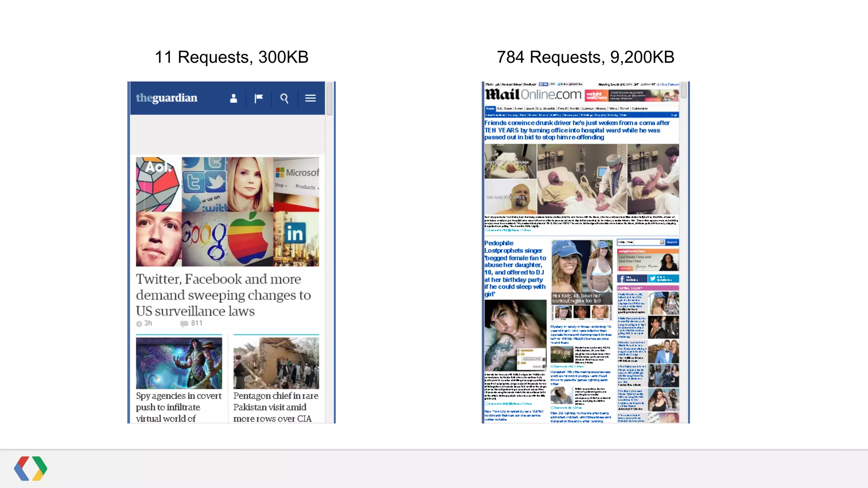Tap the Guardian edition flag icon
The height and width of the screenshot is (488, 868).
pyautogui.click(x=259, y=98)
